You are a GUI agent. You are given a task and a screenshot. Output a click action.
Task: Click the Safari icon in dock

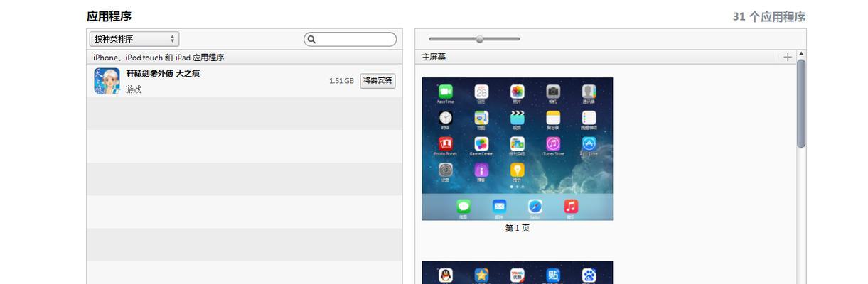(x=535, y=207)
